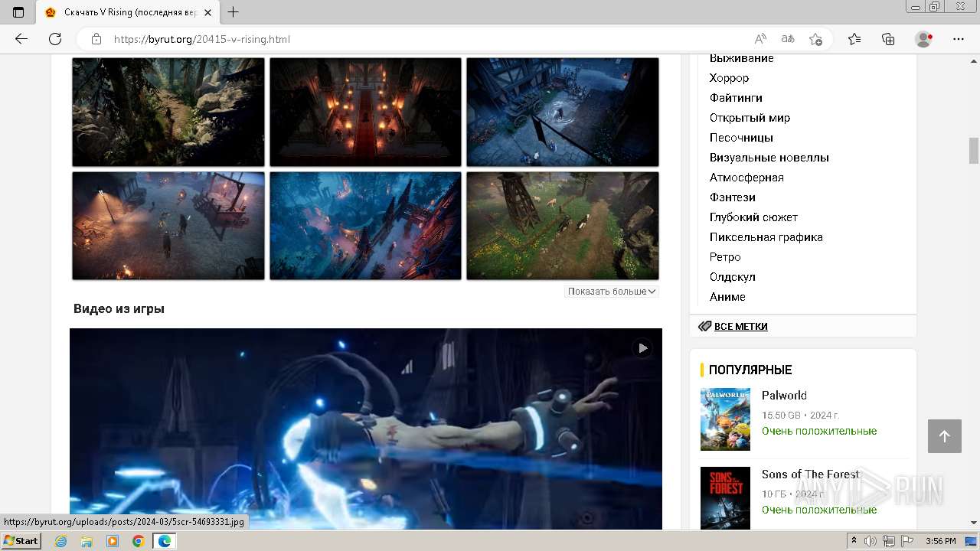Open the Settings and more ellipsis menu
The width and height of the screenshot is (980, 551).
pos(959,39)
